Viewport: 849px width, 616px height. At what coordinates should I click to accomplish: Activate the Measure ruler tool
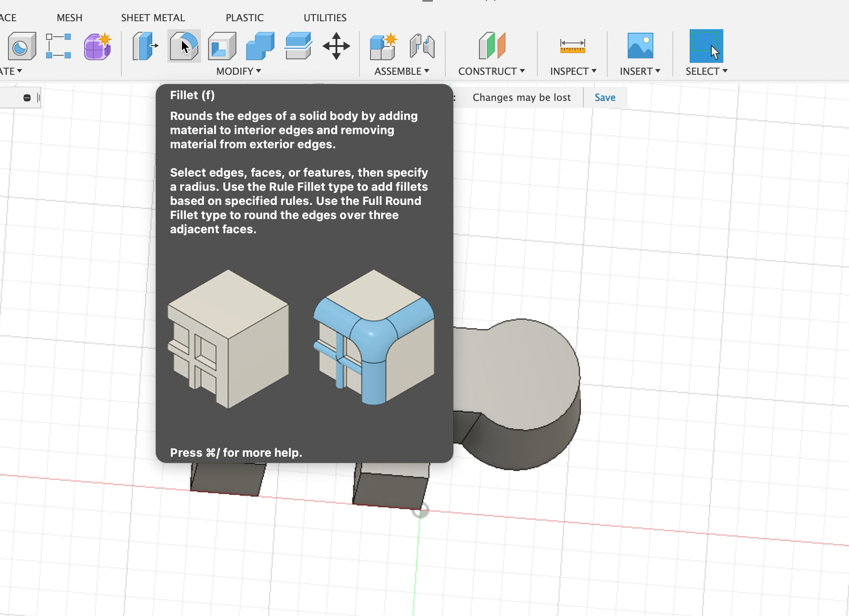tap(573, 46)
